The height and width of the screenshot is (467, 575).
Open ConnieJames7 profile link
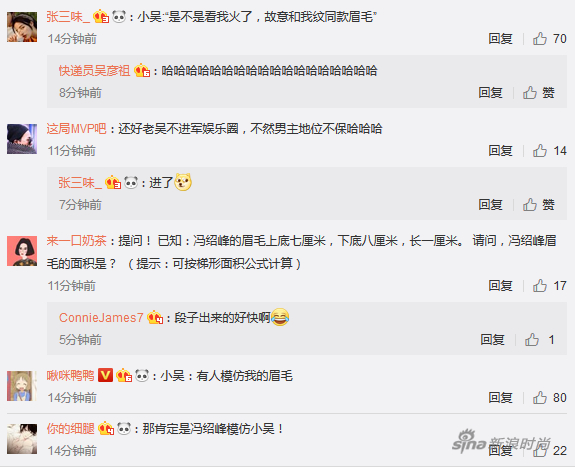click(x=101, y=318)
